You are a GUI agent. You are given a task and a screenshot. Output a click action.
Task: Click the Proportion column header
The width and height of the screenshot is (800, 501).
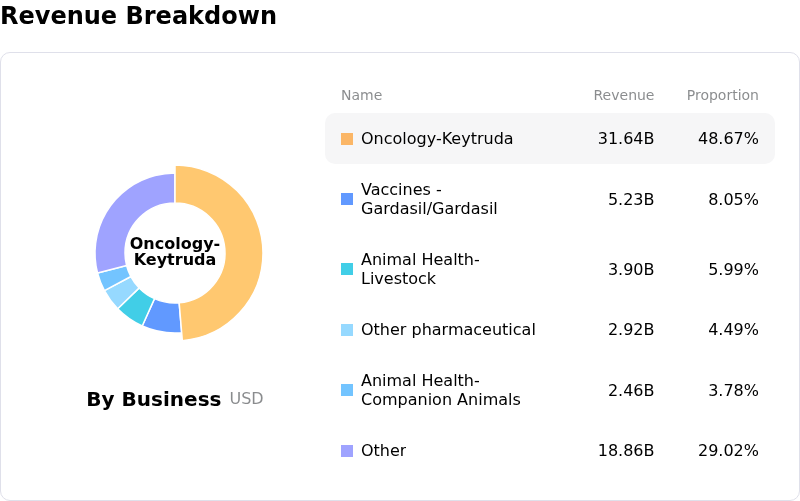pos(722,96)
